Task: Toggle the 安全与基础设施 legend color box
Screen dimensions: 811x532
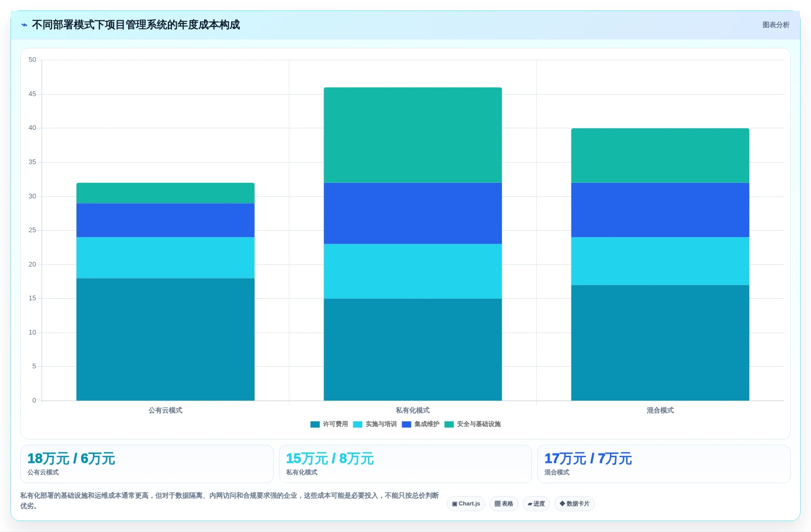Action: [449, 424]
